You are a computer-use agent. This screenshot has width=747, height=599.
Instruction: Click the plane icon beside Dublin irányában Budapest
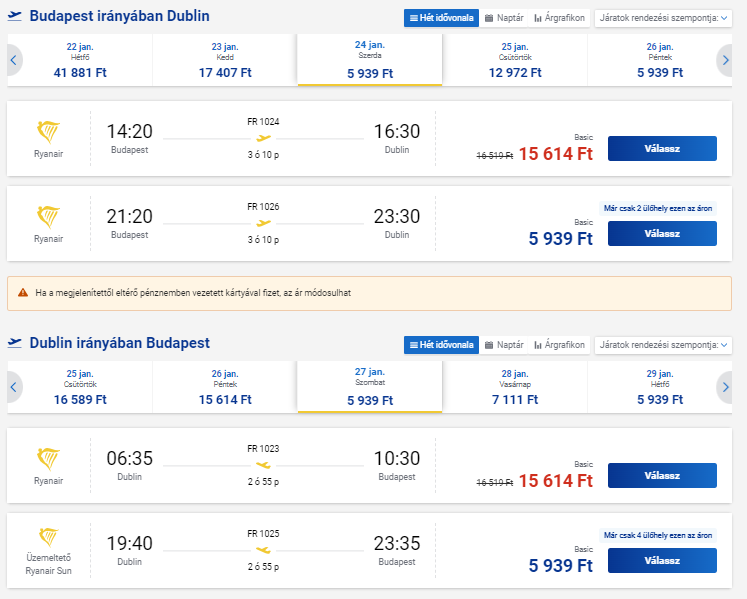tap(15, 343)
